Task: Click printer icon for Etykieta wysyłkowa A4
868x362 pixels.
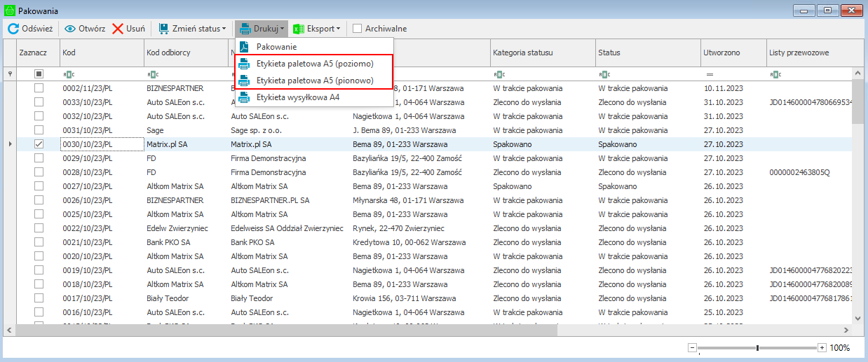Action: (244, 97)
